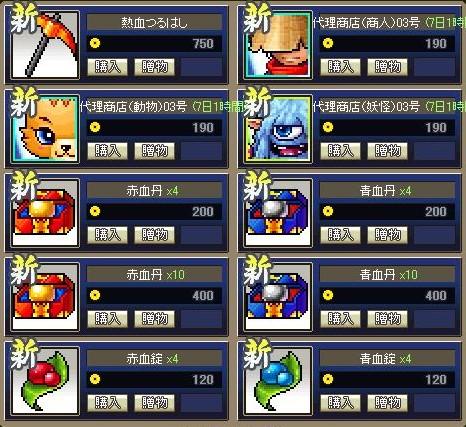This screenshot has width=466, height=427.
Task: Buy 熱血つるはし with the 購入 button
Action: [x=107, y=67]
